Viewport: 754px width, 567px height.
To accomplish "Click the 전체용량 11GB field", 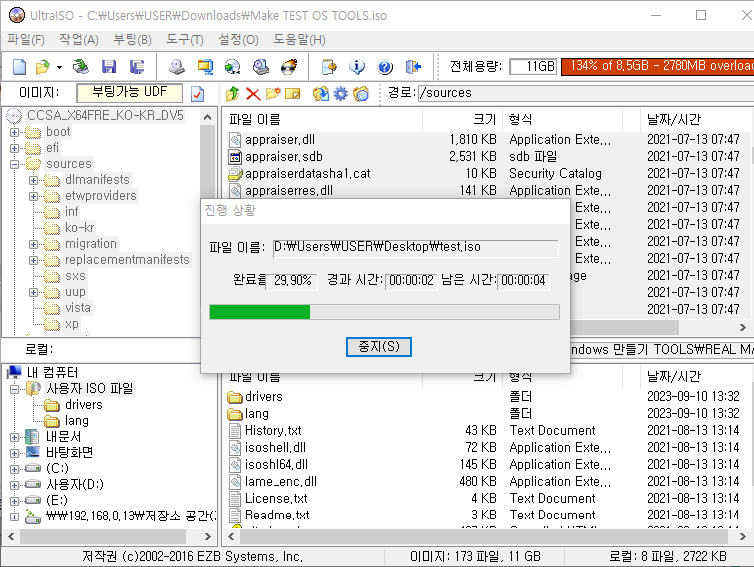I will coord(533,66).
